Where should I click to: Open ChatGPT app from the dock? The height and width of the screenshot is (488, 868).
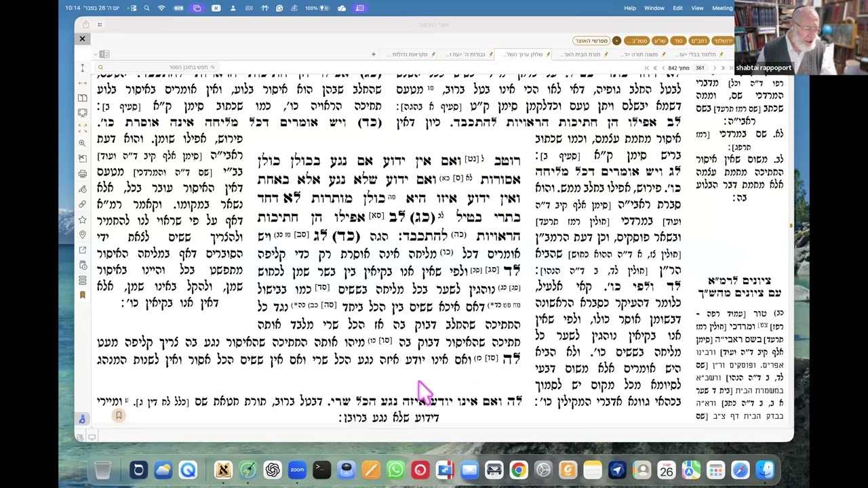tap(273, 470)
